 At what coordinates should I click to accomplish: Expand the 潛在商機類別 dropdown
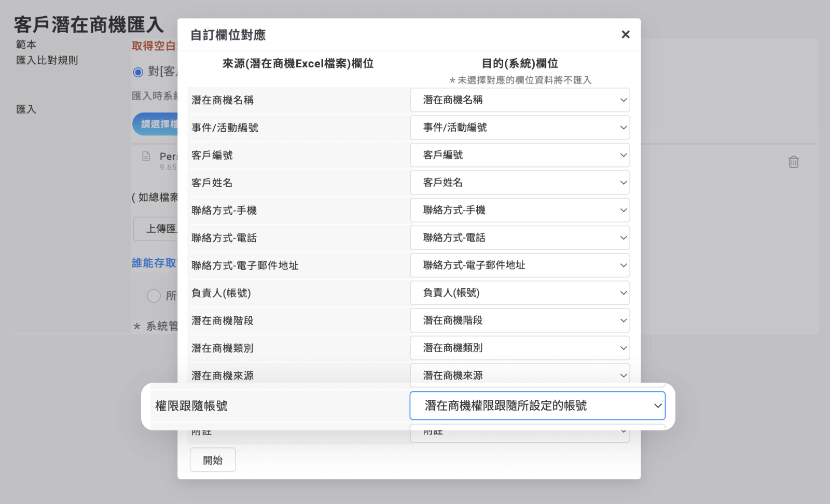coord(520,348)
